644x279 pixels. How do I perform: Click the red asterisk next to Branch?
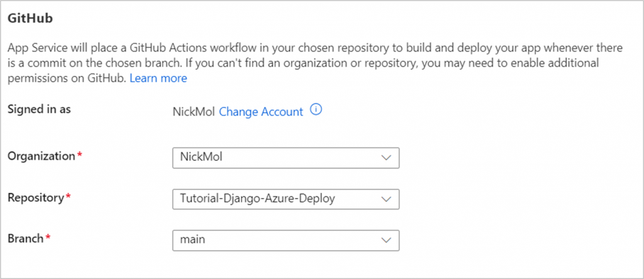tap(48, 237)
